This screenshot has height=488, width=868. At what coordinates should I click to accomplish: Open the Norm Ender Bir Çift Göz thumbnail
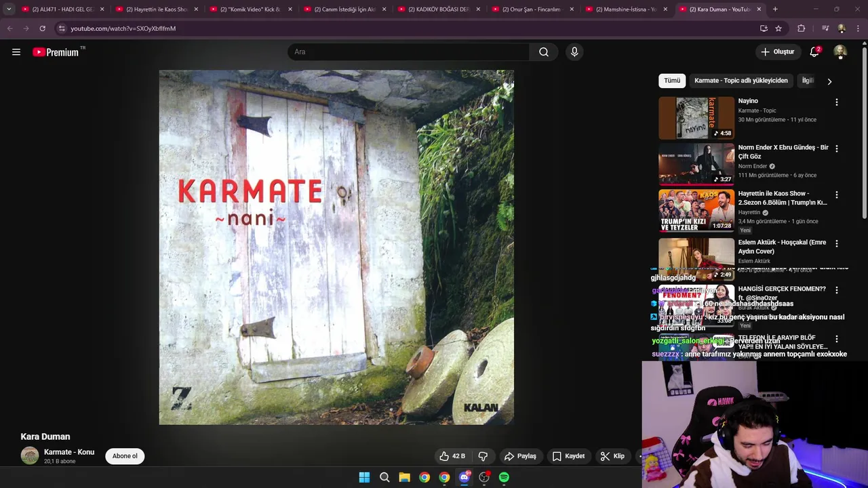coord(696,164)
